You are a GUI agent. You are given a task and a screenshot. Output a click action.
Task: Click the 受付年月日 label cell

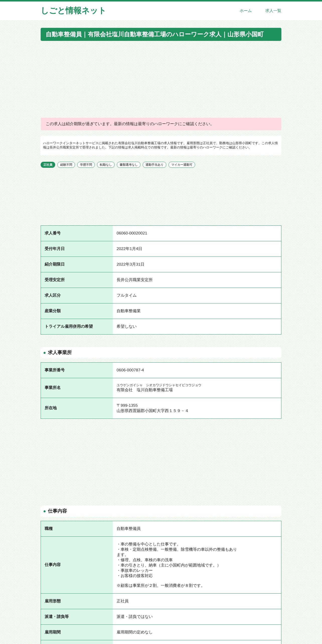click(77, 249)
